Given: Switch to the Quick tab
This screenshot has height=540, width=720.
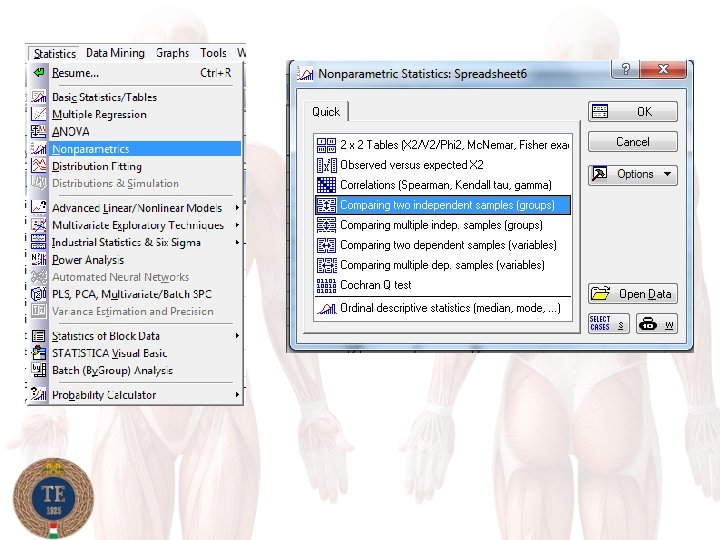Looking at the screenshot, I should (326, 112).
